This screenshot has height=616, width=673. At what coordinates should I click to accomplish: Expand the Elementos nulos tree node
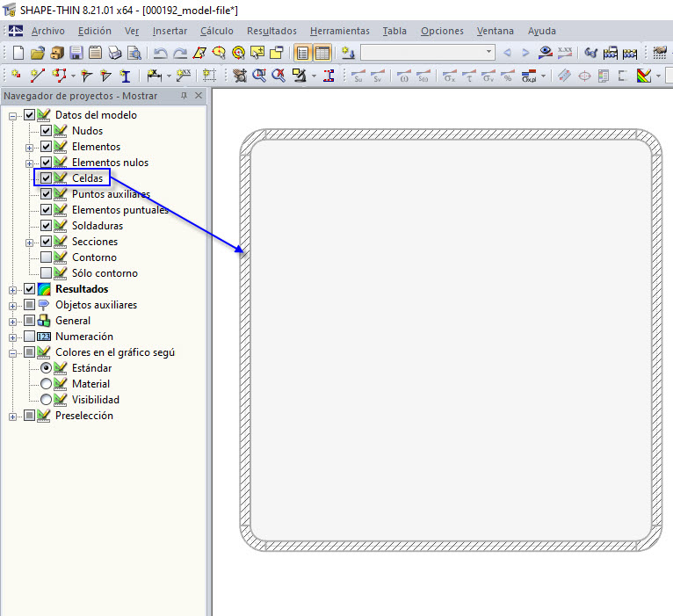(x=29, y=163)
